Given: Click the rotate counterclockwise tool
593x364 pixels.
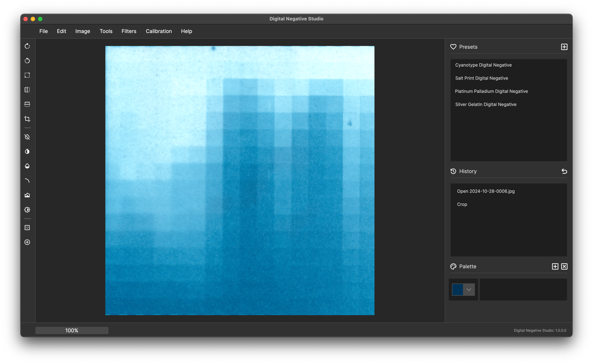Looking at the screenshot, I should (x=27, y=61).
